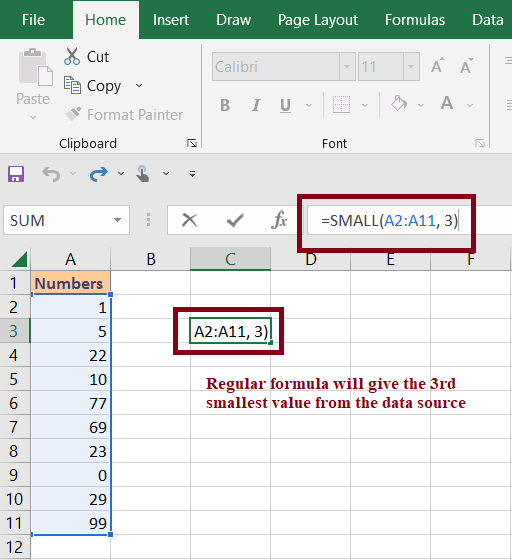Open the Fill Color paint bucket
Screen dimensions: 512x560
(x=399, y=104)
